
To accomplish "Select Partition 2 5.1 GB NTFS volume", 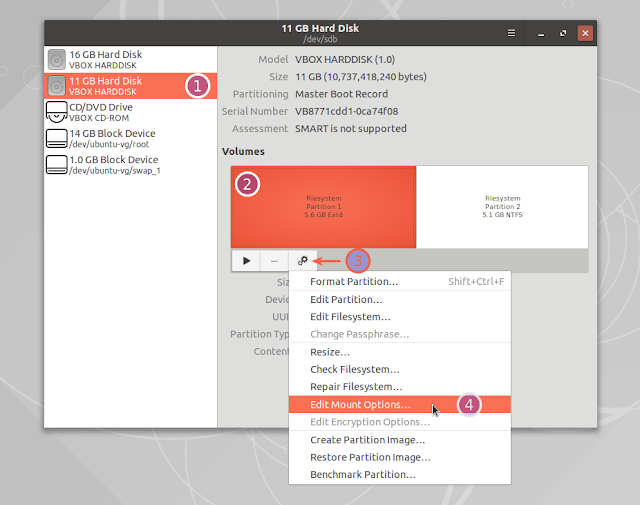I will pyautogui.click(x=502, y=207).
